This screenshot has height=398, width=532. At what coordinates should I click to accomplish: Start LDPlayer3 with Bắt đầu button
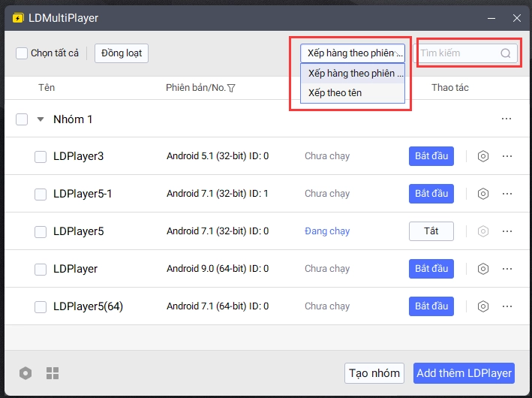(x=431, y=156)
